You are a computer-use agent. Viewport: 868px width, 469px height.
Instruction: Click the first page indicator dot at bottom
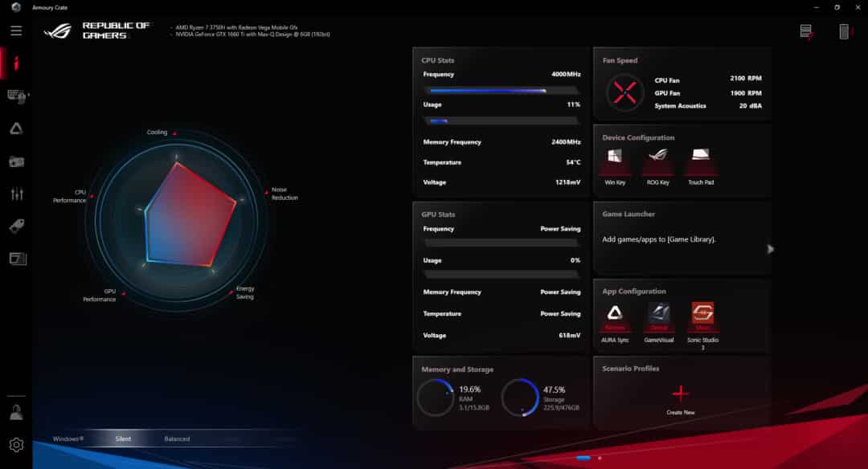pos(583,458)
